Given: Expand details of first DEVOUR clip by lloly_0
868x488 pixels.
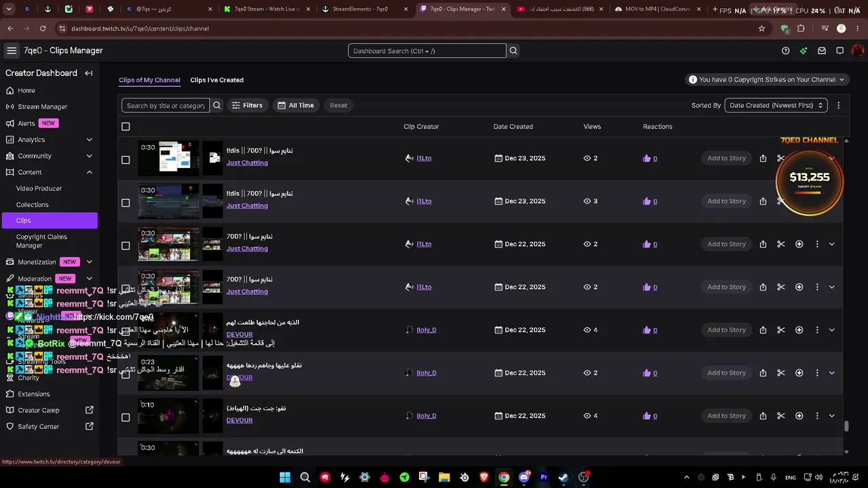Looking at the screenshot, I should click(x=832, y=330).
